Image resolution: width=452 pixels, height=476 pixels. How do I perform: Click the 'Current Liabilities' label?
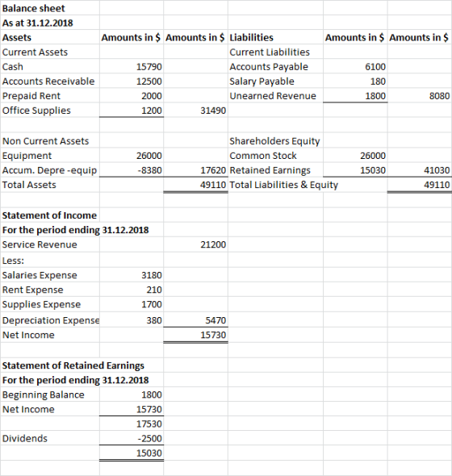[x=270, y=52]
